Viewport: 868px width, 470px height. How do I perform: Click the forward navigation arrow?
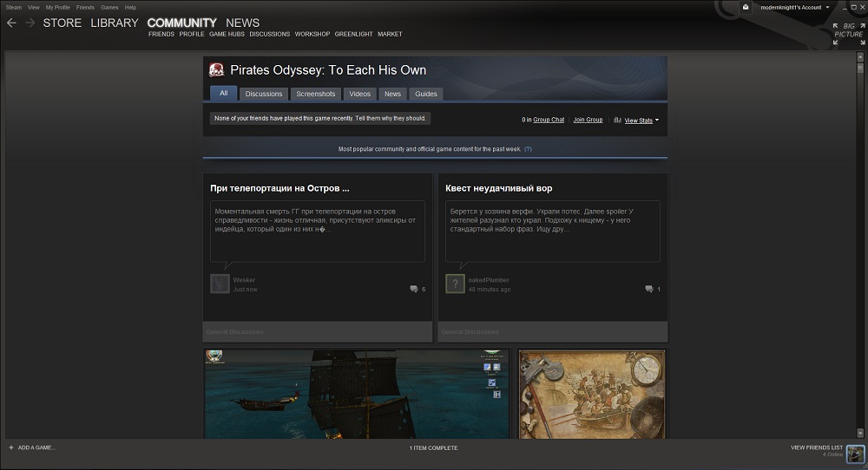pos(30,23)
